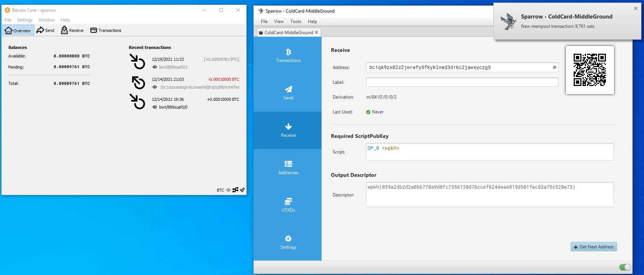Open Send section in Sparrow sidebar
The image size is (644, 275).
(x=288, y=93)
